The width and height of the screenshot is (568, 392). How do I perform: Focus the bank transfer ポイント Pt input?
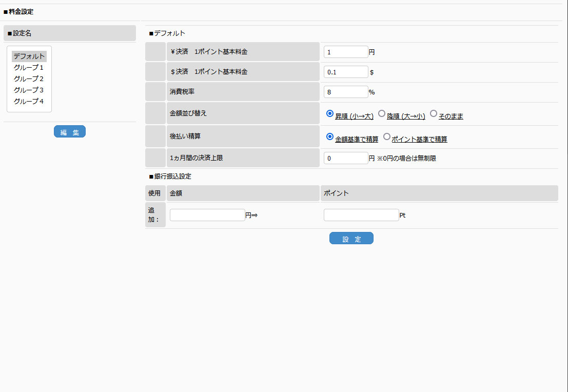[361, 215]
